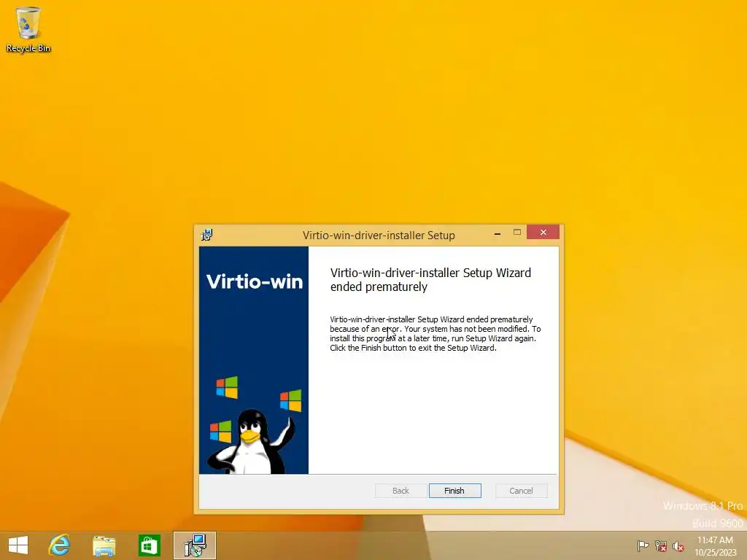Viewport: 747px width, 560px height.
Task: Minimize the Virtio-win-driver-installer Setup window
Action: pyautogui.click(x=498, y=233)
